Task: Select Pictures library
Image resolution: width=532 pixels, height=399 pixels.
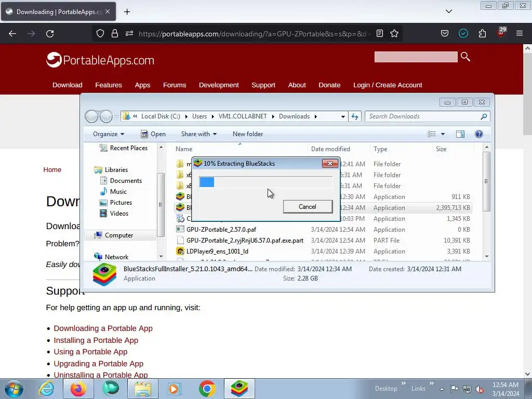Action: point(116,202)
